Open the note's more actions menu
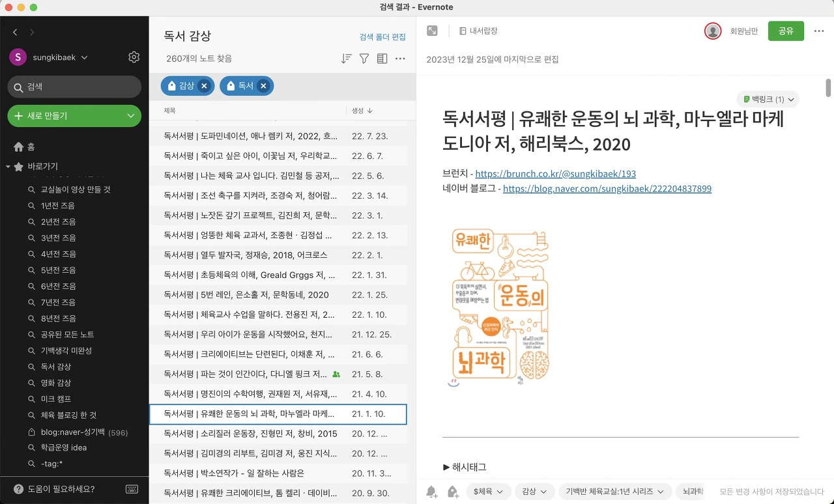Image resolution: width=834 pixels, height=504 pixels. 819,31
